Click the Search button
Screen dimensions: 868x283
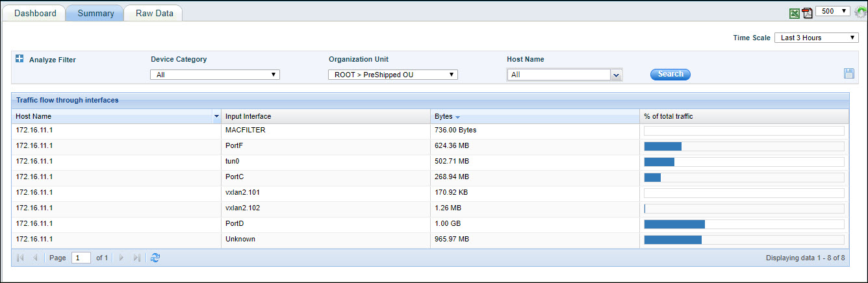click(670, 74)
